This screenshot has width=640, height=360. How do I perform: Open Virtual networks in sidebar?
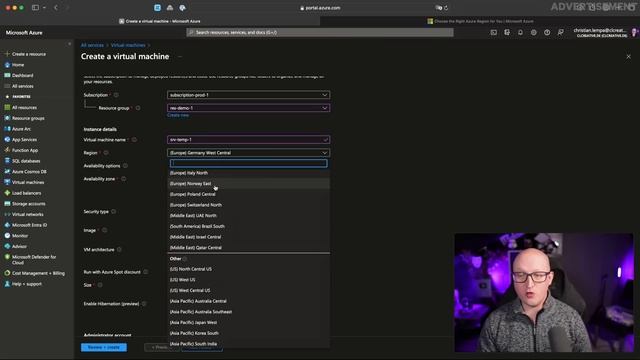click(24, 214)
